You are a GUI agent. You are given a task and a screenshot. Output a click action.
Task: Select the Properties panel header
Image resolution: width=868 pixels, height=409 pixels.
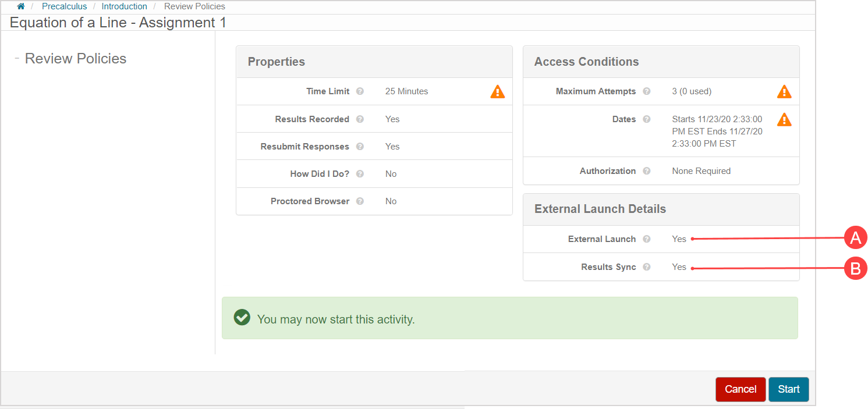point(277,61)
